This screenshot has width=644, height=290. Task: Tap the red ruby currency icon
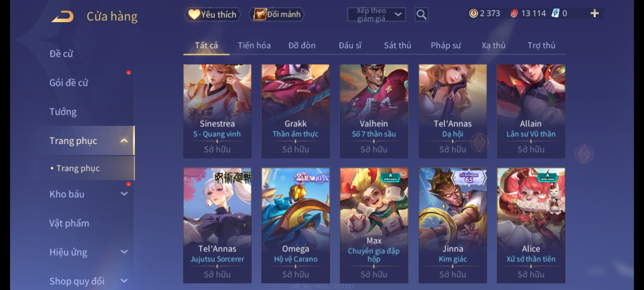tap(514, 13)
